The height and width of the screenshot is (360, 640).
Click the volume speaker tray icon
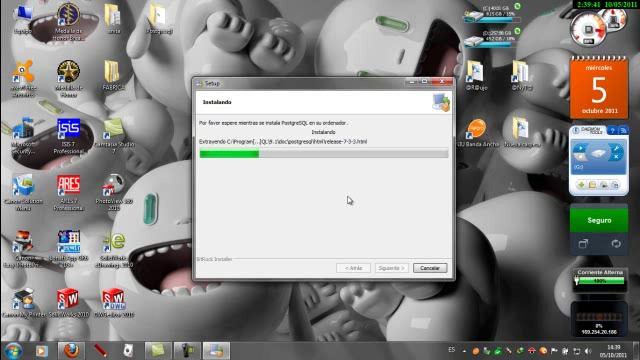pos(588,351)
